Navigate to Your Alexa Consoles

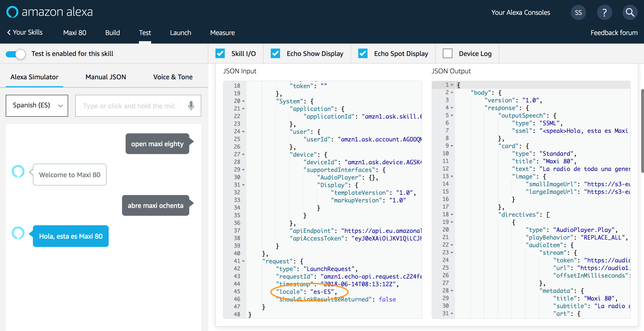520,12
